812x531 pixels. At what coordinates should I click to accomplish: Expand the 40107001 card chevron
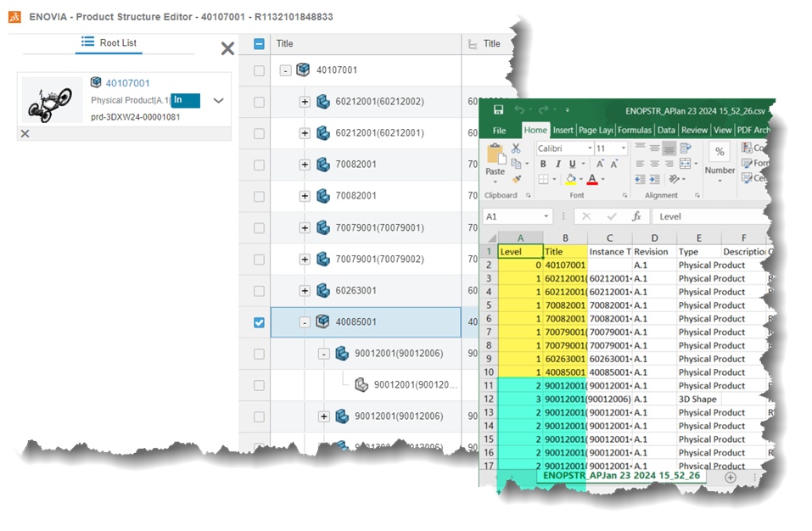pyautogui.click(x=219, y=100)
